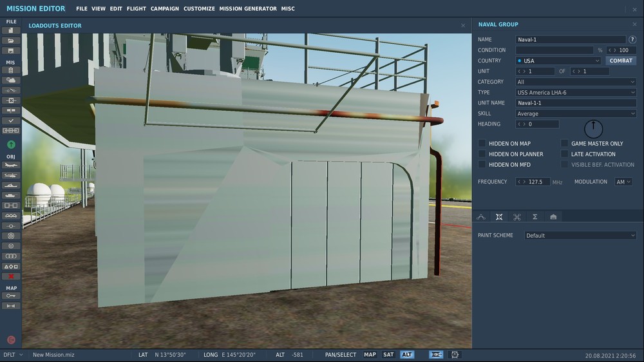This screenshot has height=362, width=644.
Task: Click the unit view icon in status bar
Action: pyautogui.click(x=436, y=354)
